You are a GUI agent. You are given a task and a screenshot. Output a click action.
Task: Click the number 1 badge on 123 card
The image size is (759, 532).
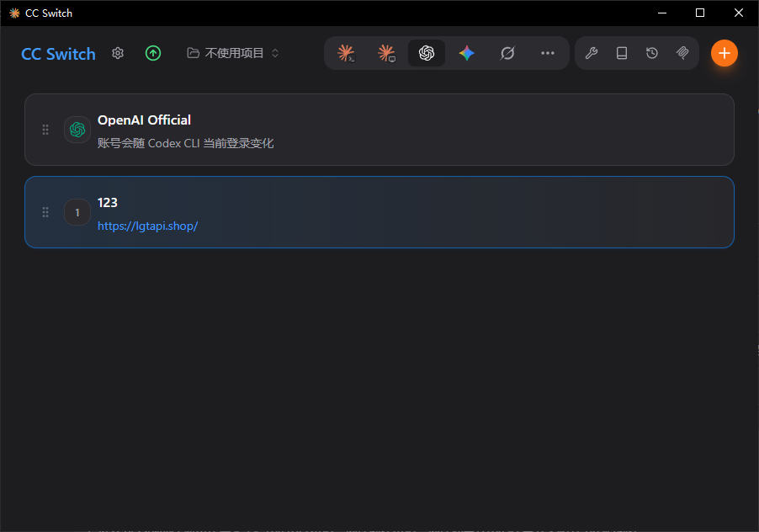77,212
